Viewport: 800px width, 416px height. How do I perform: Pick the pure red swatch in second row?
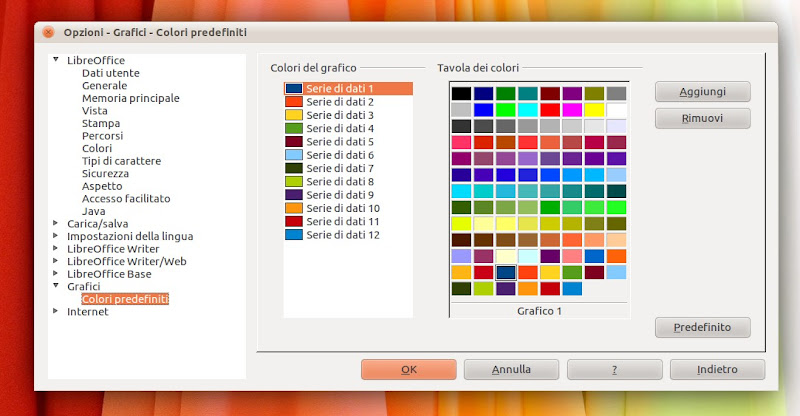(550, 110)
